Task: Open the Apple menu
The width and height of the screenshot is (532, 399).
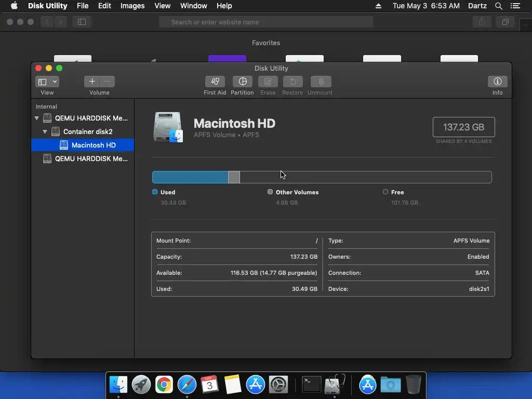Action: [14, 6]
